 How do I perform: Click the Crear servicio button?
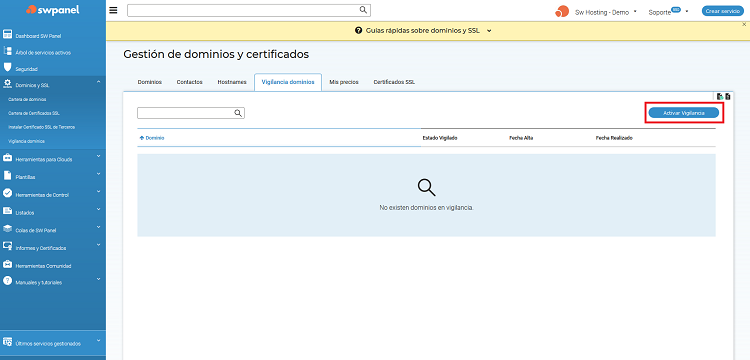723,11
